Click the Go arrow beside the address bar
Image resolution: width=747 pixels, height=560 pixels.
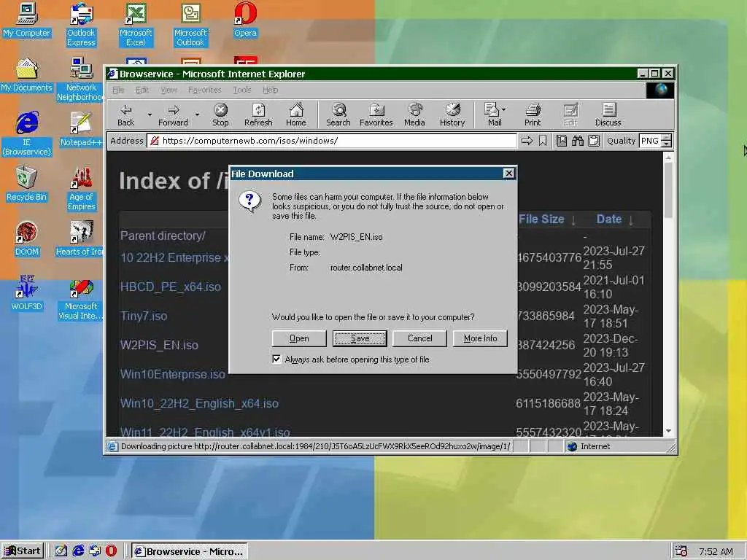527,141
